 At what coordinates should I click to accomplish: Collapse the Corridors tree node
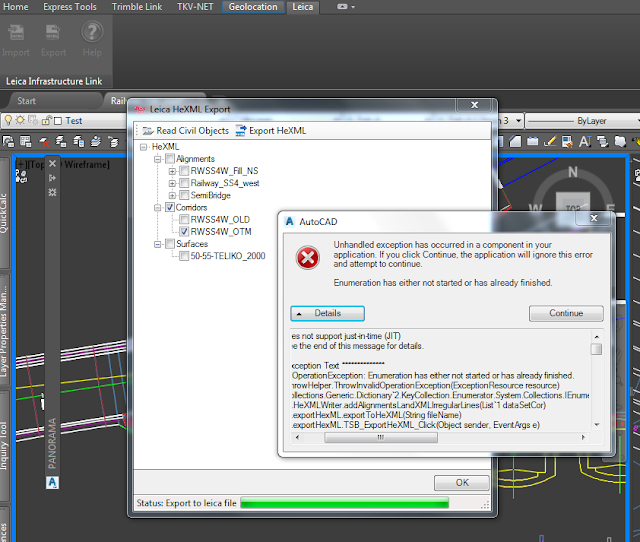pyautogui.click(x=158, y=208)
